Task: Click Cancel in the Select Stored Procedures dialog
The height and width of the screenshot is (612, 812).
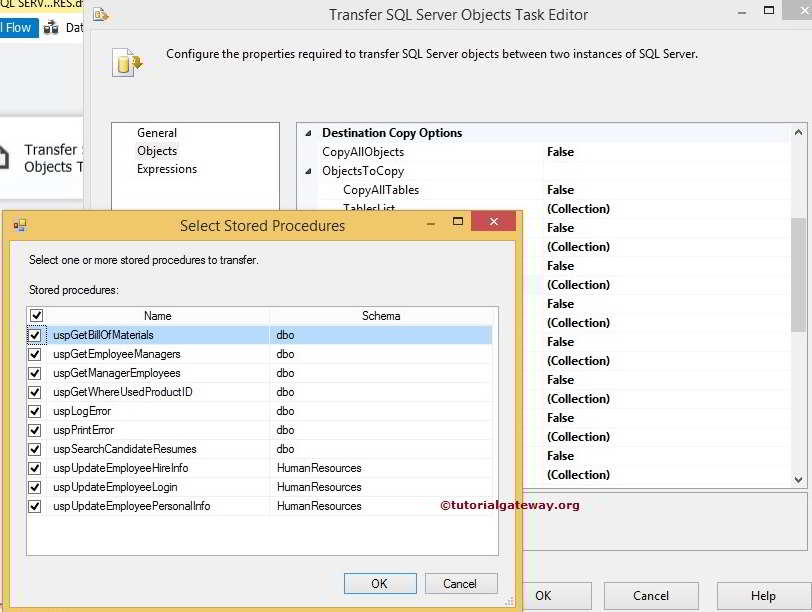Action: tap(461, 583)
